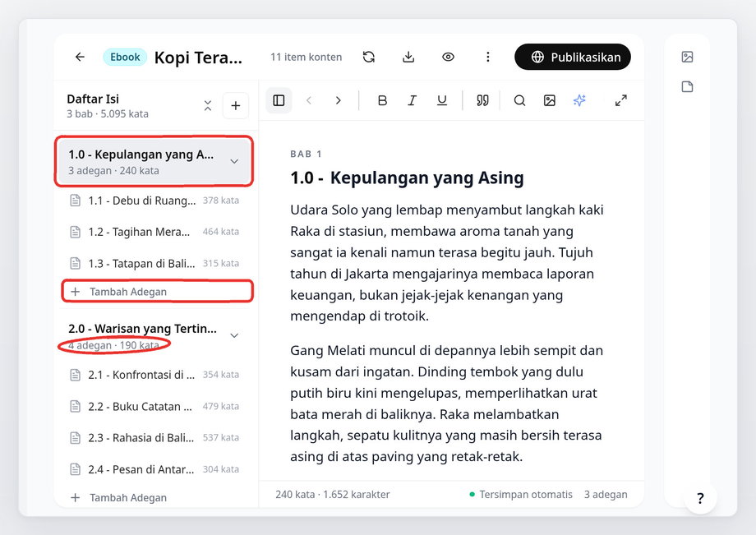Click paragraph starting Udara Solo yang lembap

pyautogui.click(x=446, y=263)
